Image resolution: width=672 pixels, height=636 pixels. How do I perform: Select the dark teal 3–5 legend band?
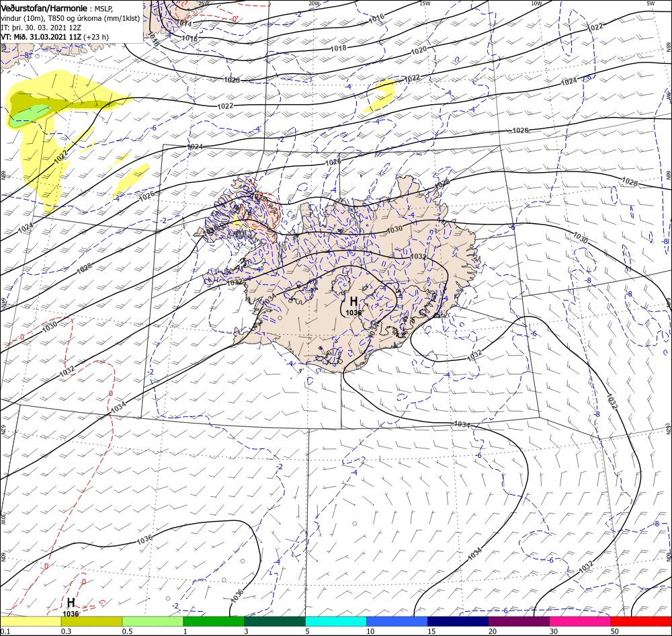point(275,621)
